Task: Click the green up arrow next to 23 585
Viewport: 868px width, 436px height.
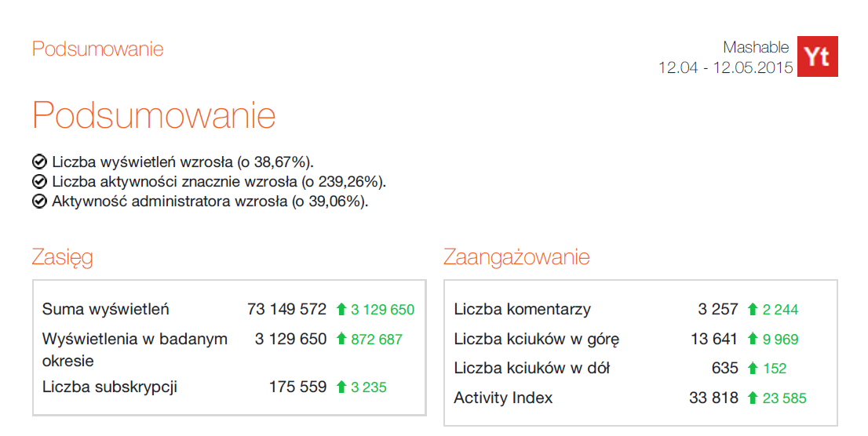Action: tap(753, 398)
